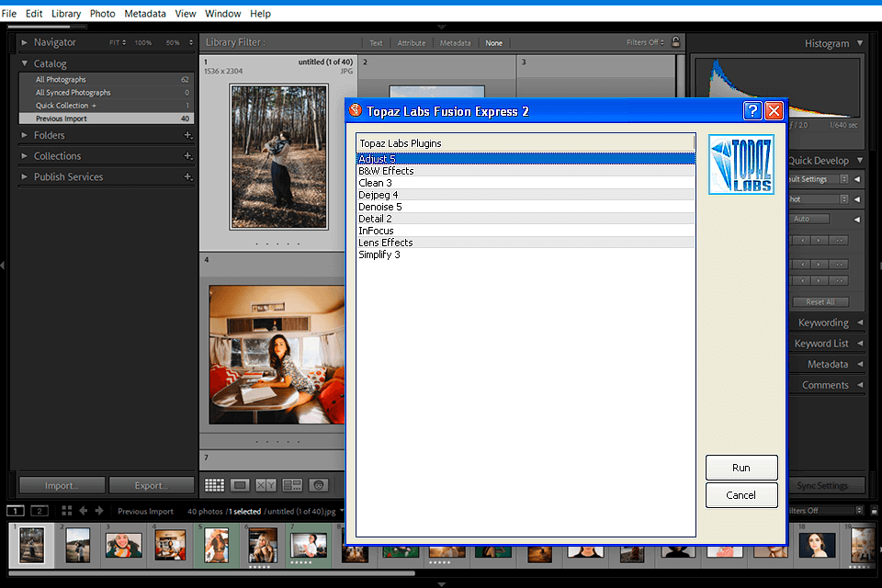
Task: Expand Comments panel
Action: tap(860, 385)
